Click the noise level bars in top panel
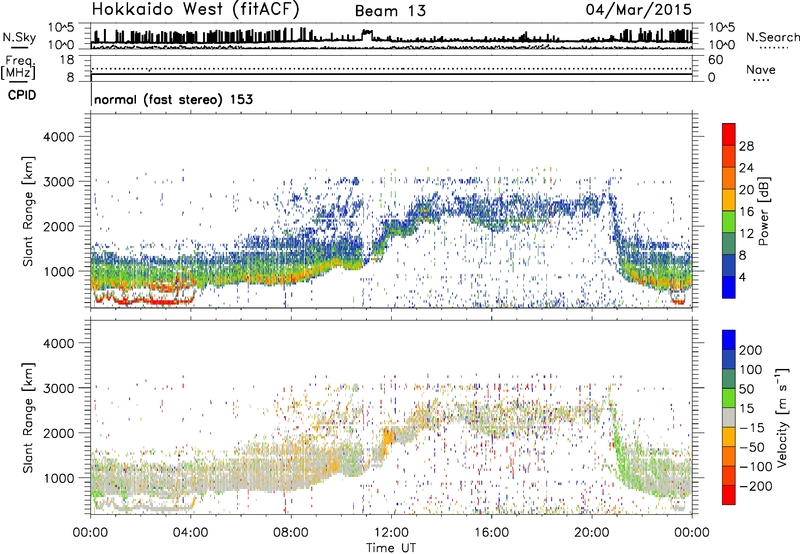The width and height of the screenshot is (800, 554). click(x=391, y=36)
